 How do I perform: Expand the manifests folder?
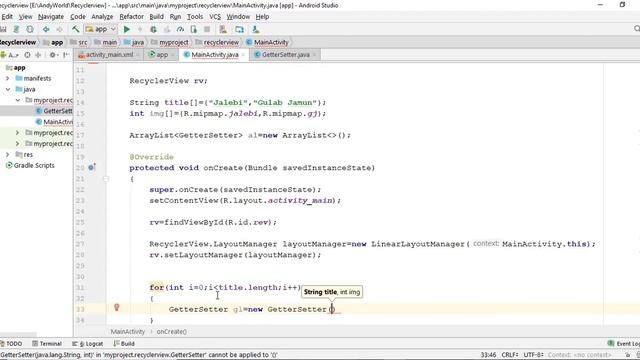coord(7,78)
